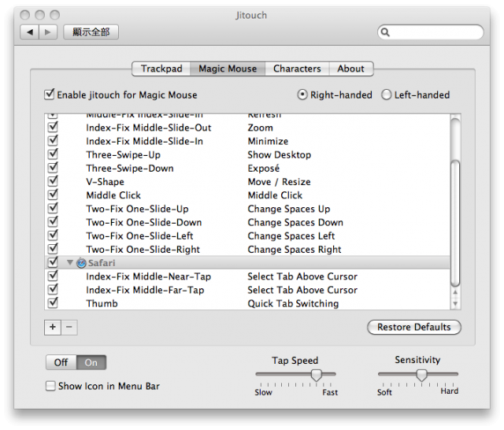Select Exposé action
Viewport: 504px width, 430px height.
[x=263, y=169]
